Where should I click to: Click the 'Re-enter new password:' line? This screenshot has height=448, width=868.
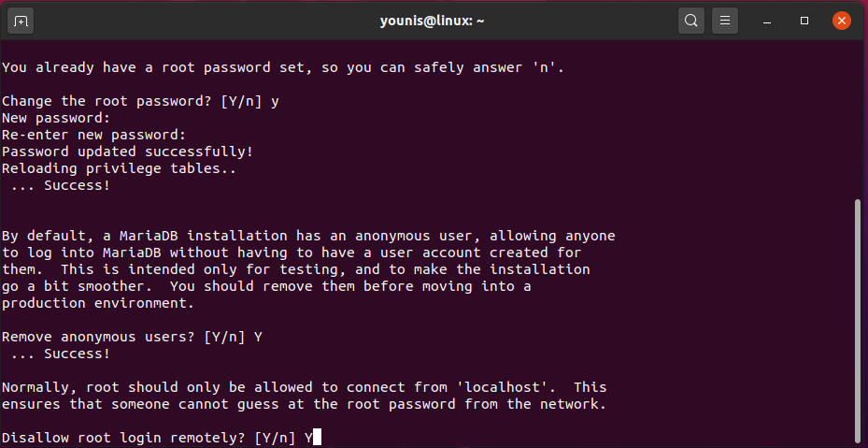point(93,135)
